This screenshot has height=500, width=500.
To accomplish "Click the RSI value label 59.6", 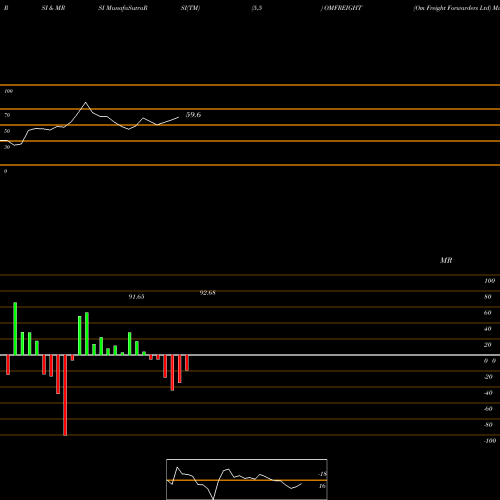I will coord(193,115).
